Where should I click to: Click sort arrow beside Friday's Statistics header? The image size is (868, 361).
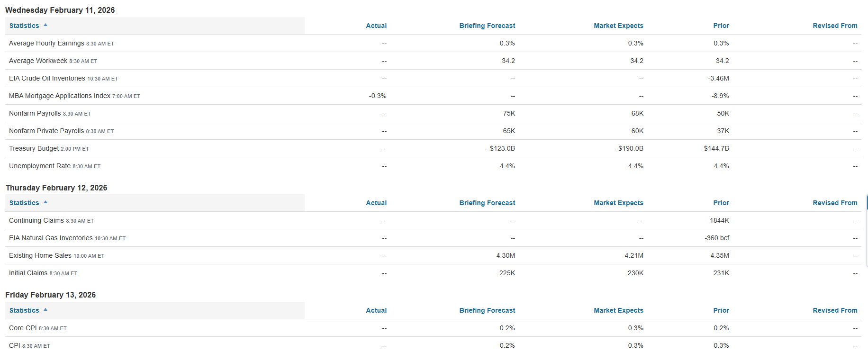pyautogui.click(x=45, y=310)
